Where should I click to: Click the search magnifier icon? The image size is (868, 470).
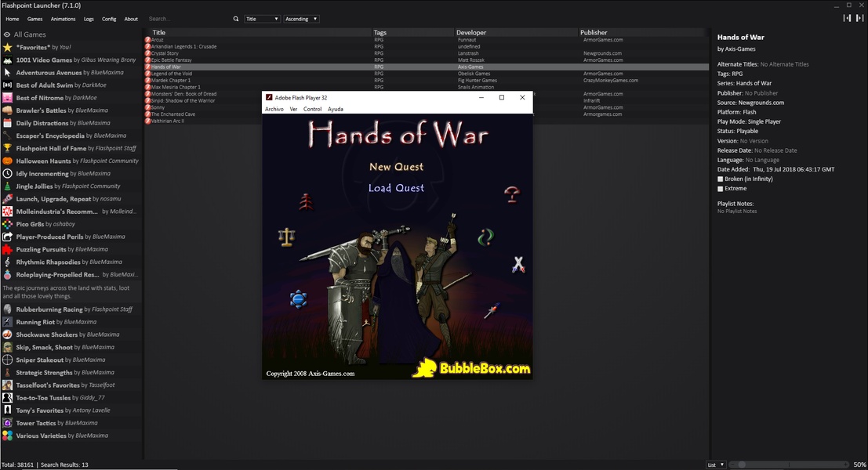click(x=236, y=19)
